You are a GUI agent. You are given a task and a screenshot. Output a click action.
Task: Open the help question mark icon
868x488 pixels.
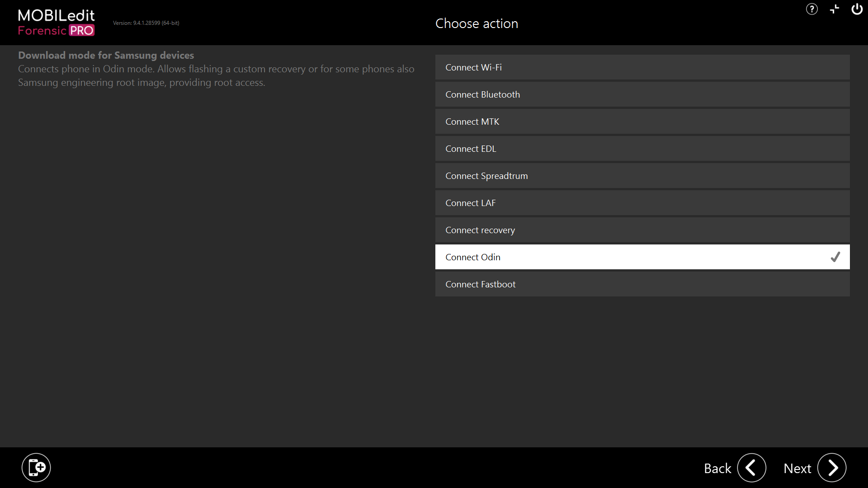click(x=811, y=9)
